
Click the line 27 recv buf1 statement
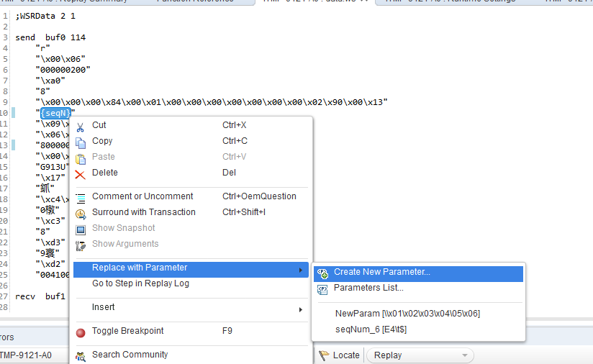click(x=39, y=296)
